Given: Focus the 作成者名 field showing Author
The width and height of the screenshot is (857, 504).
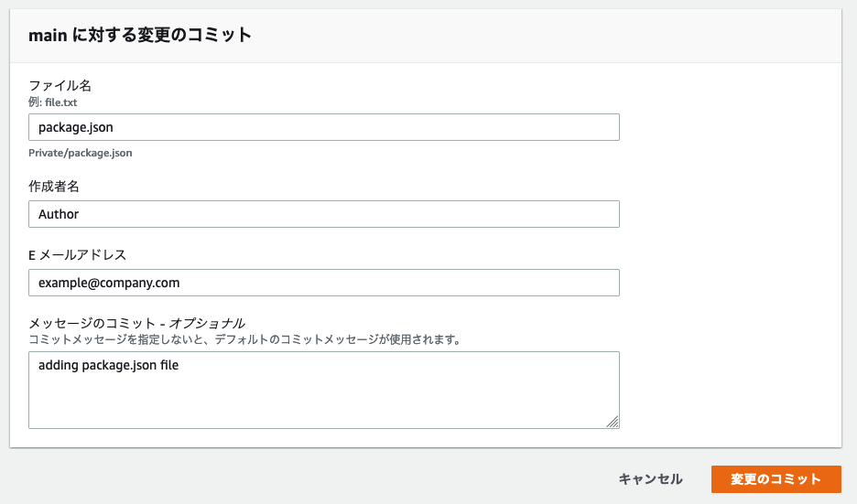Looking at the screenshot, I should tap(323, 214).
